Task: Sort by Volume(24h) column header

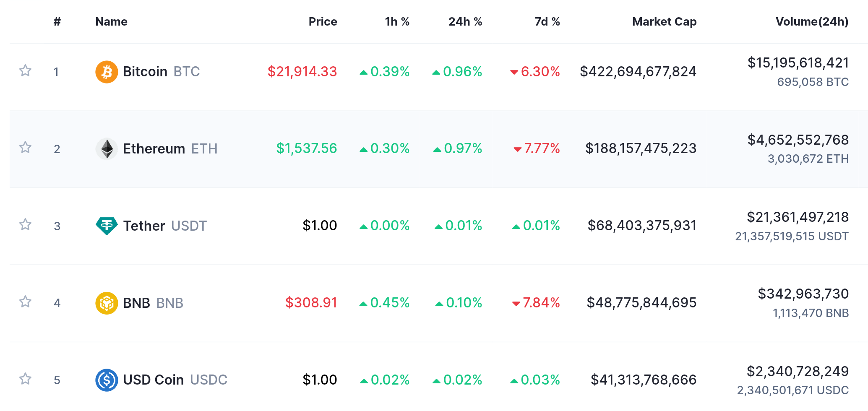Action: tap(812, 22)
